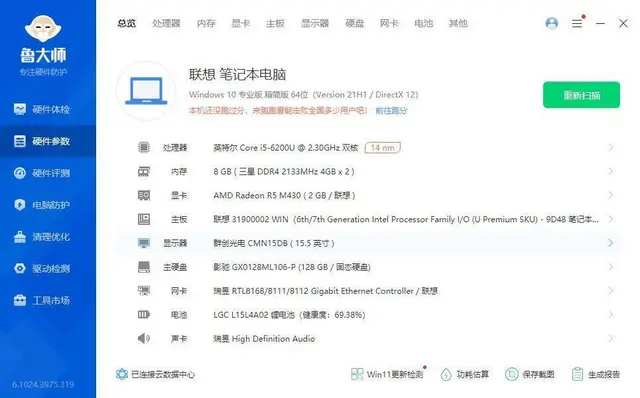
Task: Click the text GX0128ML106-P (128 GB
Action: point(280,267)
